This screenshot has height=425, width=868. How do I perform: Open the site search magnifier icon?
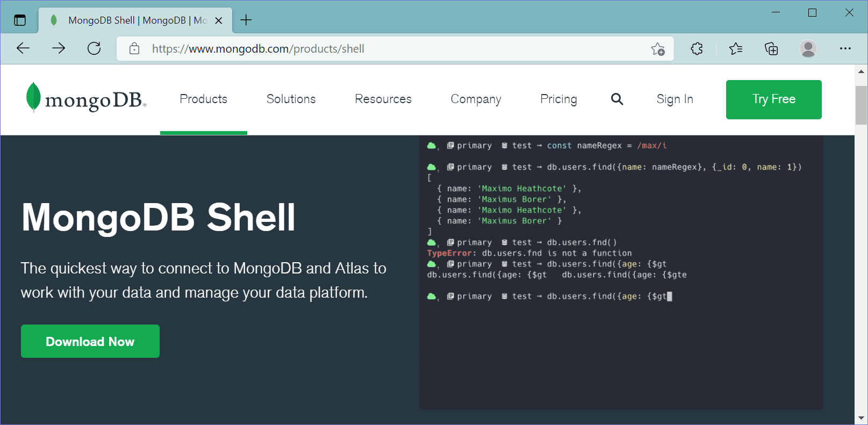tap(617, 99)
